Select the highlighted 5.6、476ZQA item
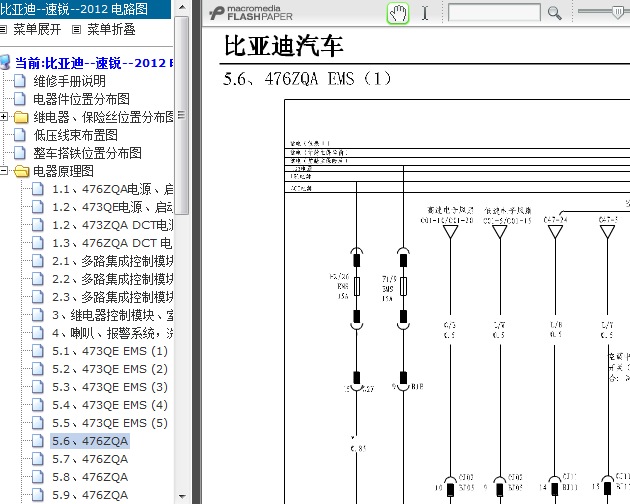Screen dimensions: 630x504 click(x=90, y=441)
